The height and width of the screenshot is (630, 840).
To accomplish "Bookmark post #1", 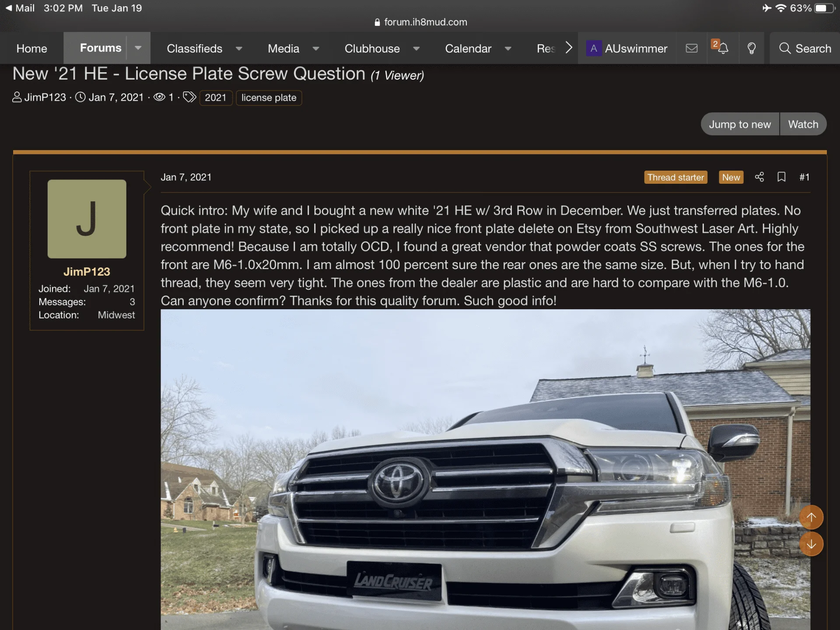I will click(781, 177).
